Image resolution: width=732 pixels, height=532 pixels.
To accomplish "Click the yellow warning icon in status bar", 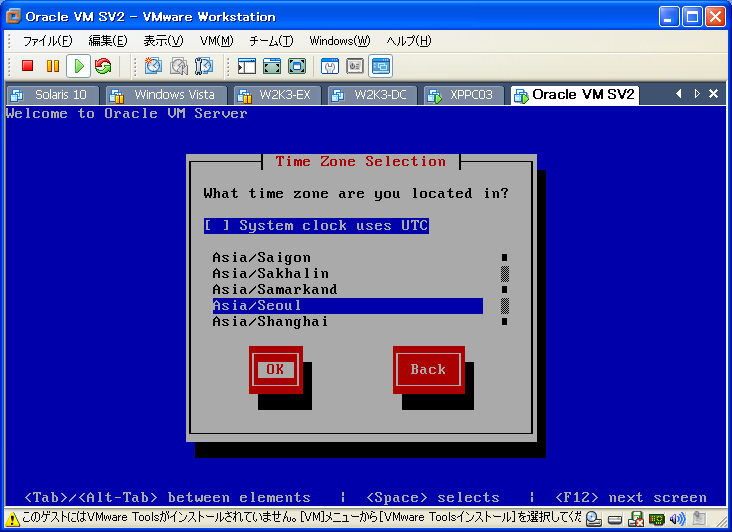I will [x=13, y=518].
